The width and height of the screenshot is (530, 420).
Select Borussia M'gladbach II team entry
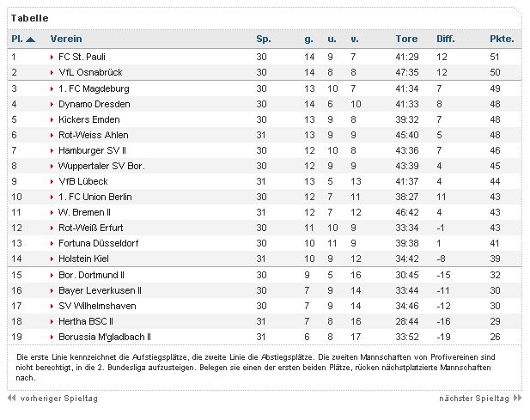click(105, 337)
